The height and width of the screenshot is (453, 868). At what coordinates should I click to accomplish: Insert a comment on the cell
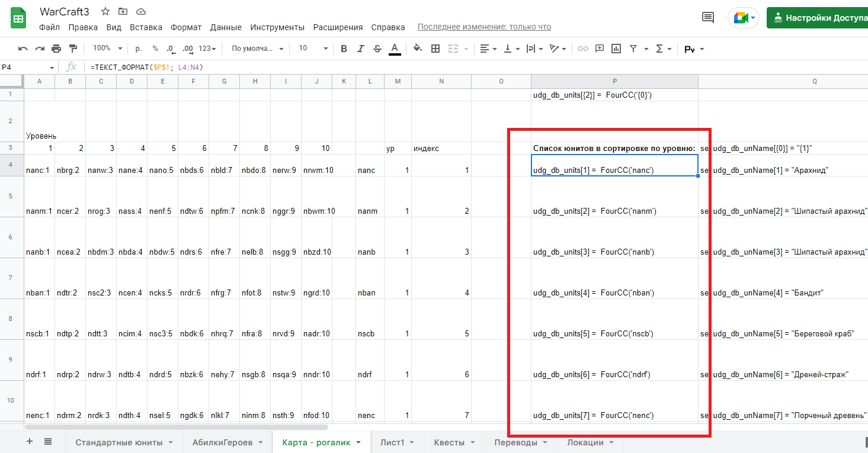pos(600,49)
